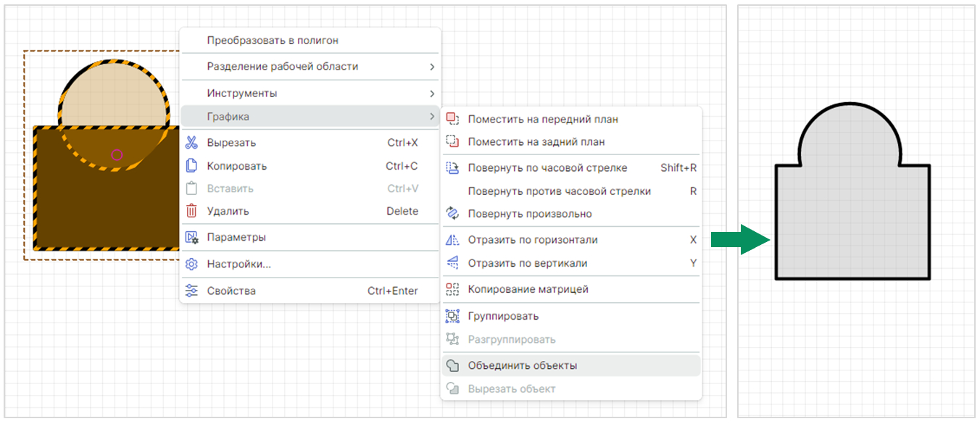Viewport: 980px width, 424px height.
Task: Click the Rotate Clockwise icon
Action: pyautogui.click(x=452, y=168)
